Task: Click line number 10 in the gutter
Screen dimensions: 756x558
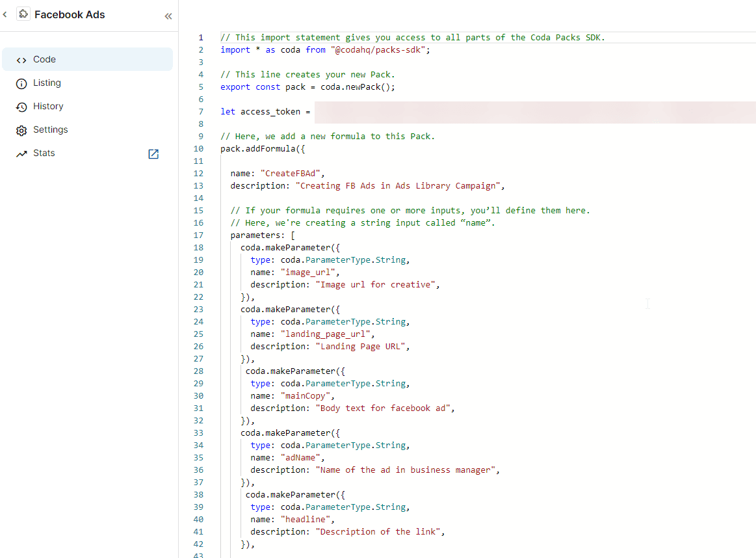Action: coord(199,148)
